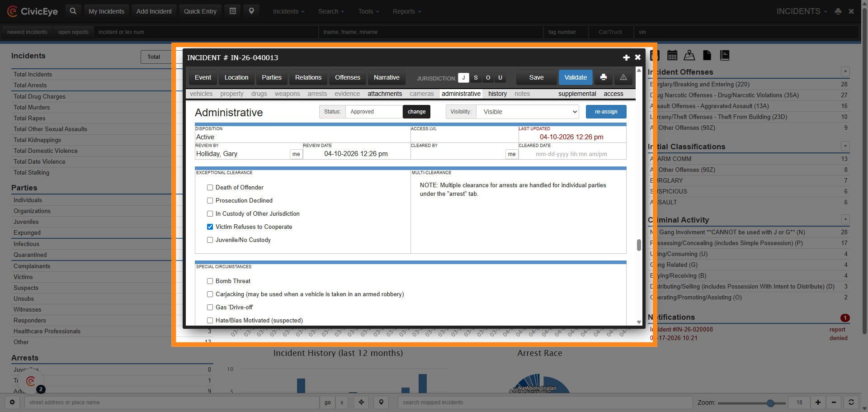Select jurisdiction S toggle
The image size is (868, 412).
click(476, 78)
